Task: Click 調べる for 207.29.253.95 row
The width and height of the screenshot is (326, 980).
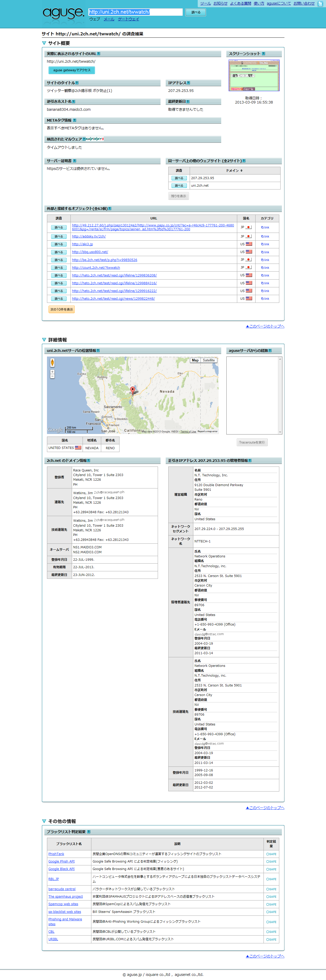Action: pos(179,178)
